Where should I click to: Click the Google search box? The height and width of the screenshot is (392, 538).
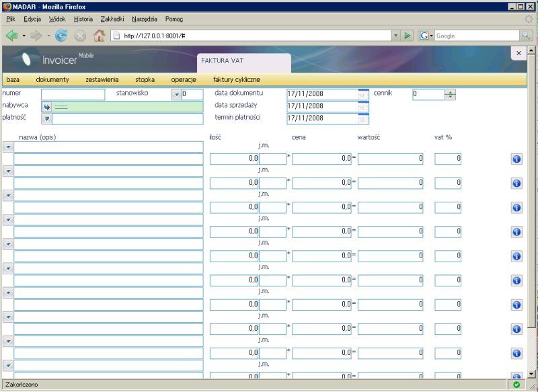[477, 36]
